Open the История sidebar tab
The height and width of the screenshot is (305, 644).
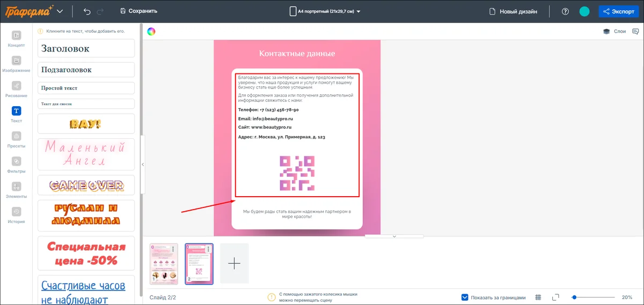pyautogui.click(x=16, y=215)
